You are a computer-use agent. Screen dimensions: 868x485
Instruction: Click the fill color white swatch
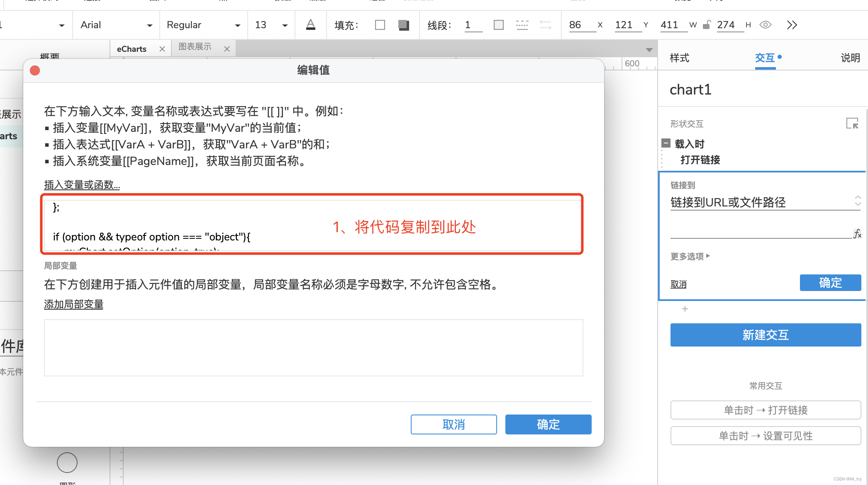point(380,25)
